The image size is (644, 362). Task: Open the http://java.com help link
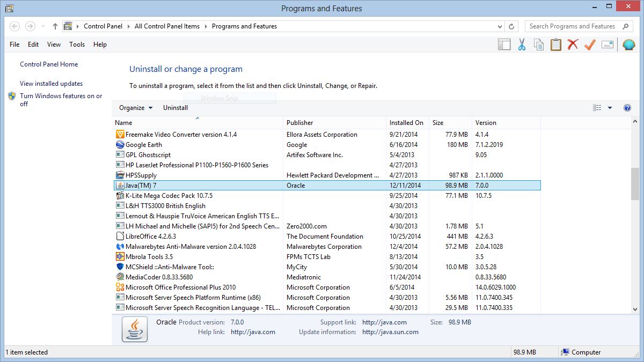(253, 332)
